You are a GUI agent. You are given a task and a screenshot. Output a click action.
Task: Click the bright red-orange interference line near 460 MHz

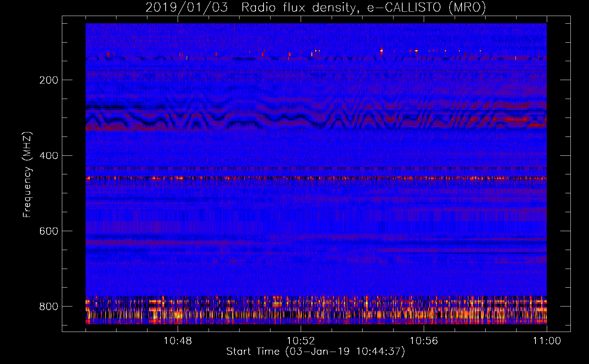point(316,178)
